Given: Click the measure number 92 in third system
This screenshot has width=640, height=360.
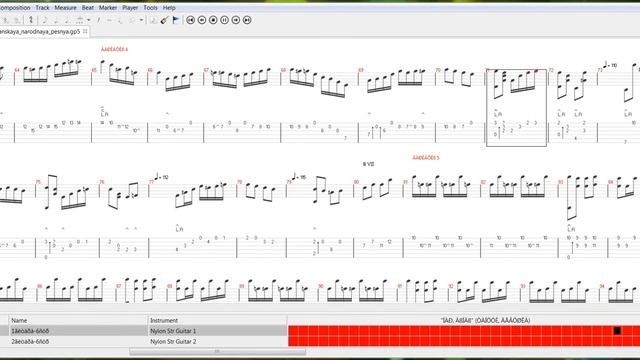Looking at the screenshot, I should [x=451, y=286].
